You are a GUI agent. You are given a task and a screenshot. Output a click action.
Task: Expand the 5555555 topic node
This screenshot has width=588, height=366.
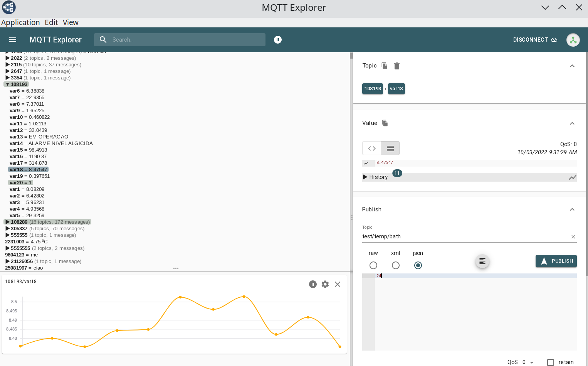(7, 248)
